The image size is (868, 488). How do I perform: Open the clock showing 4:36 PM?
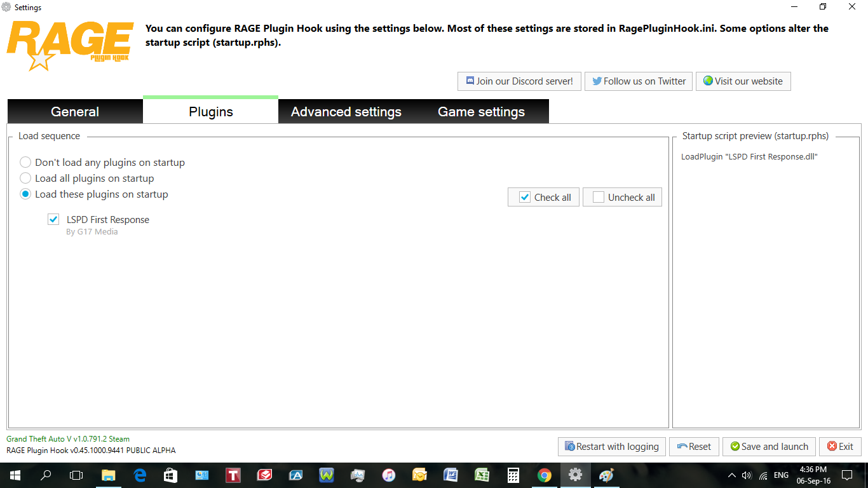(x=813, y=475)
